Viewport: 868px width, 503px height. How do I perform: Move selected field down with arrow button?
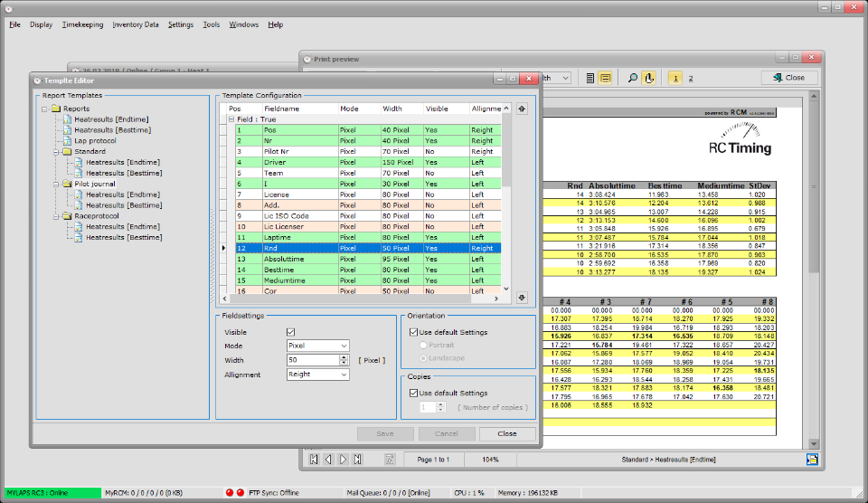tap(522, 298)
